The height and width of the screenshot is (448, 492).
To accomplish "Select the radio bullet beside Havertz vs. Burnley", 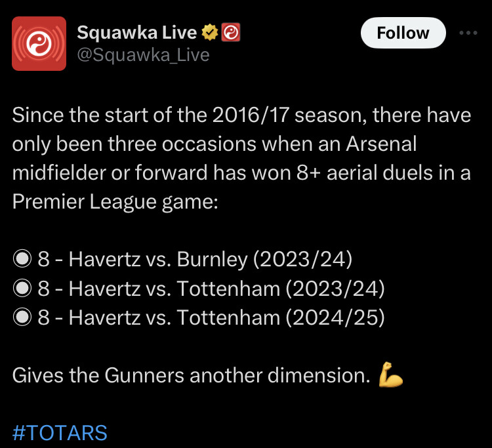I will pyautogui.click(x=22, y=259).
